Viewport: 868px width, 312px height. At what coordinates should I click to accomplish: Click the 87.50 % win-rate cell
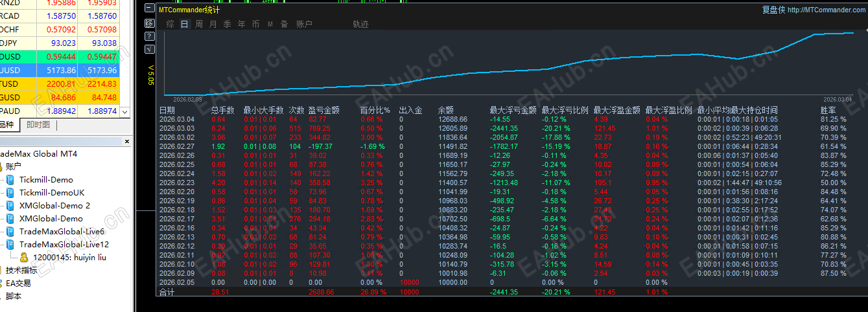pos(834,273)
